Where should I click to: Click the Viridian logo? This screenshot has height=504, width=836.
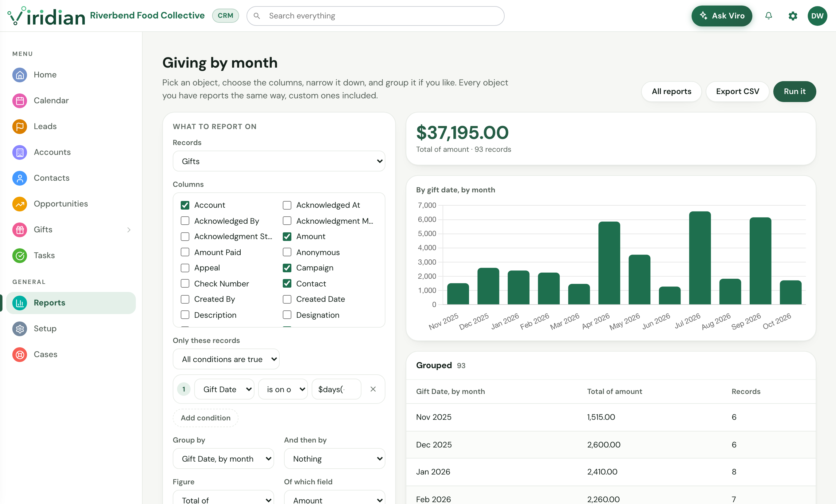click(x=46, y=16)
